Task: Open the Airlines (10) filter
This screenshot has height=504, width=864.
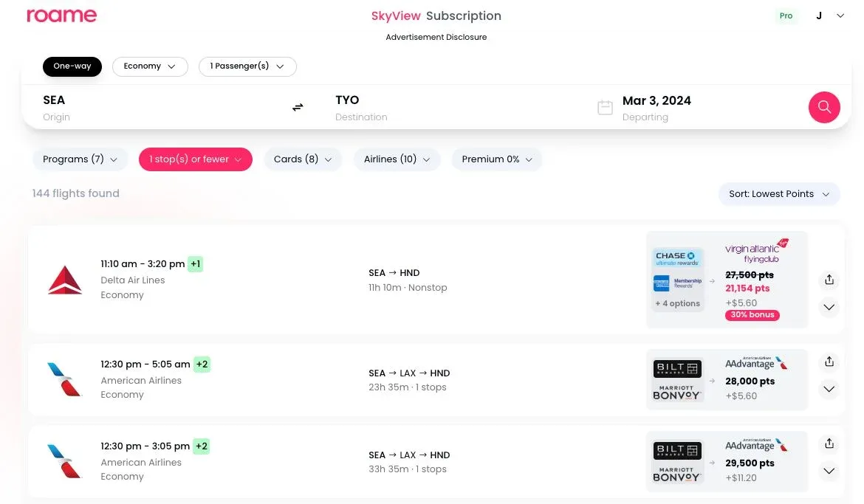Action: click(397, 159)
